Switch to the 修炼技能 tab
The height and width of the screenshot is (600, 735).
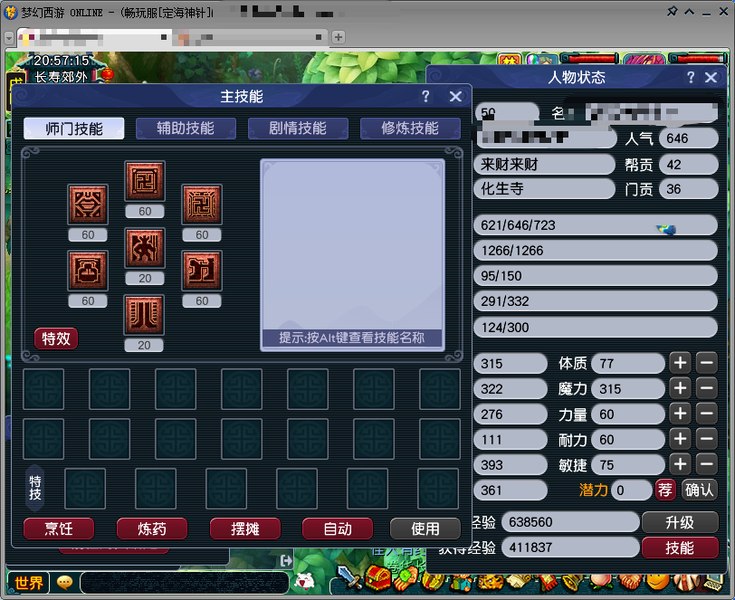pos(410,128)
